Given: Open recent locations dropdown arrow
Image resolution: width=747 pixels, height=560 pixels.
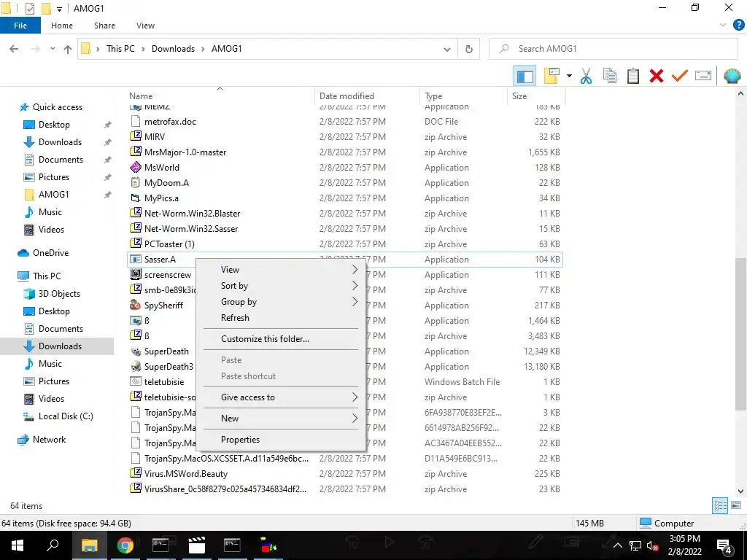Looking at the screenshot, I should click(x=53, y=49).
